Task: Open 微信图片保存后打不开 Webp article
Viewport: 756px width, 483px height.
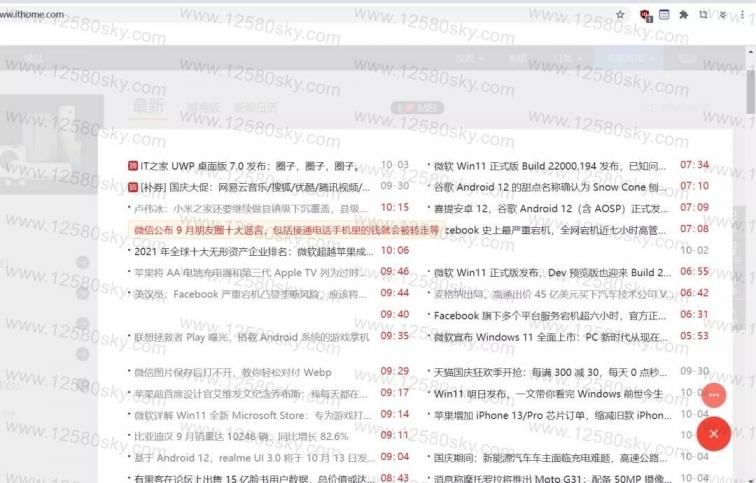Action: (x=232, y=373)
